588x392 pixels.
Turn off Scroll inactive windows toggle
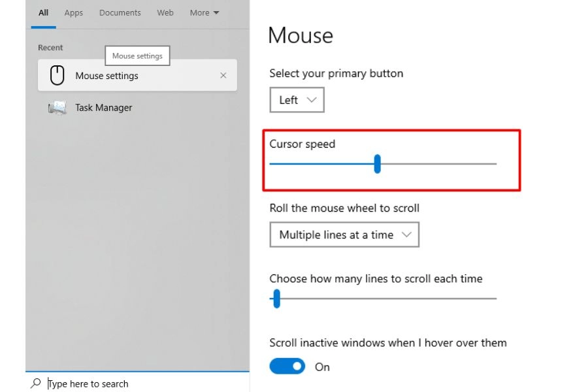[287, 366]
